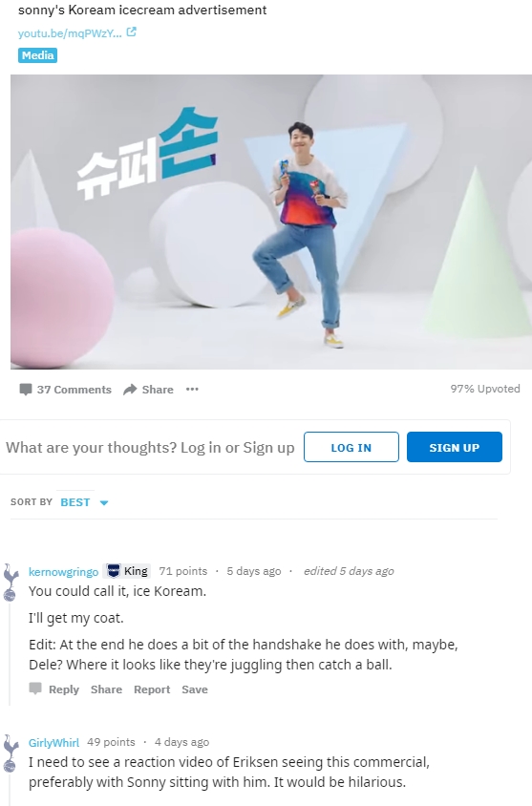Click the Media flair tag
532x806 pixels.
tap(37, 55)
